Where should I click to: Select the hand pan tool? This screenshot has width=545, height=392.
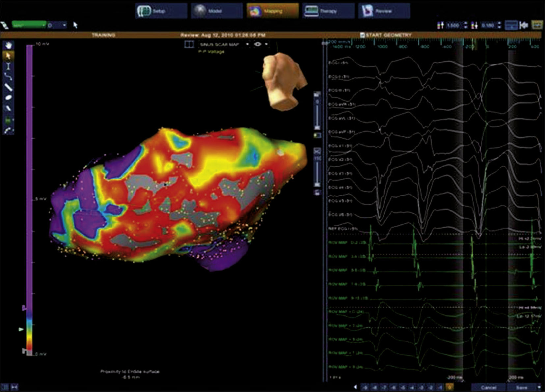click(9, 45)
